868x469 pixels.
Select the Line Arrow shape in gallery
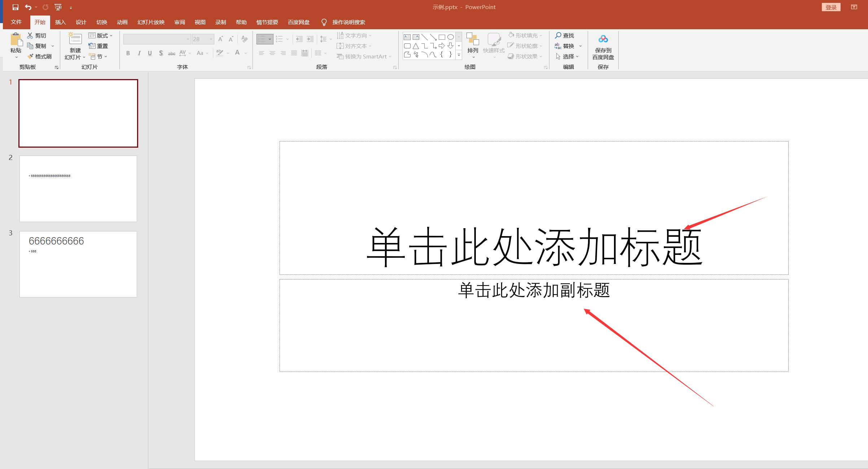click(x=433, y=37)
